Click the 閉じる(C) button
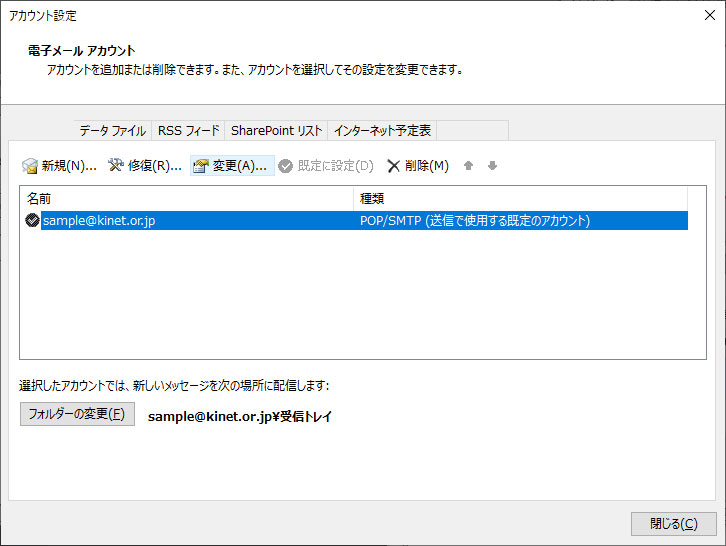The image size is (726, 546). [x=674, y=524]
